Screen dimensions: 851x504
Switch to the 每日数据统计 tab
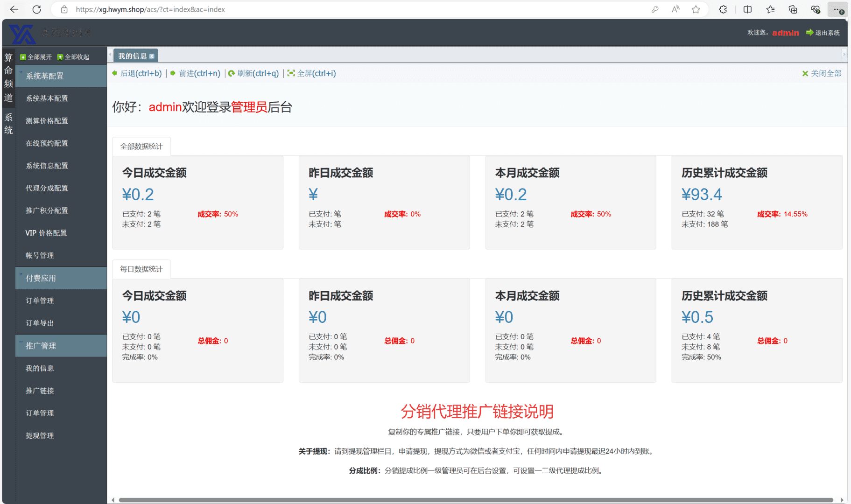141,269
